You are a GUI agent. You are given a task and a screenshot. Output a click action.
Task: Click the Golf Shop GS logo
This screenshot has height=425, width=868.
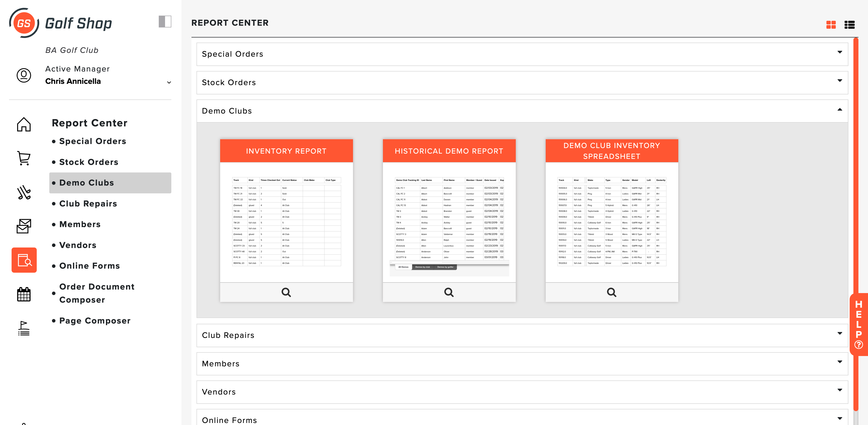click(x=61, y=23)
